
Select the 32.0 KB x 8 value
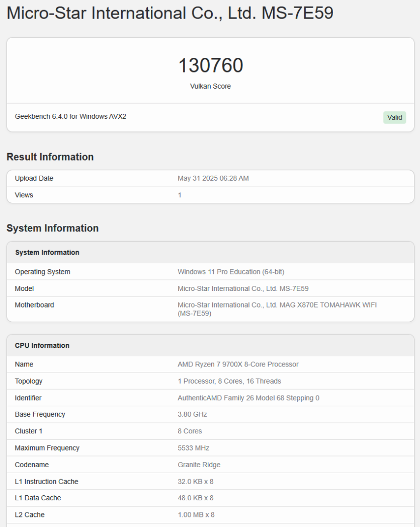click(195, 481)
